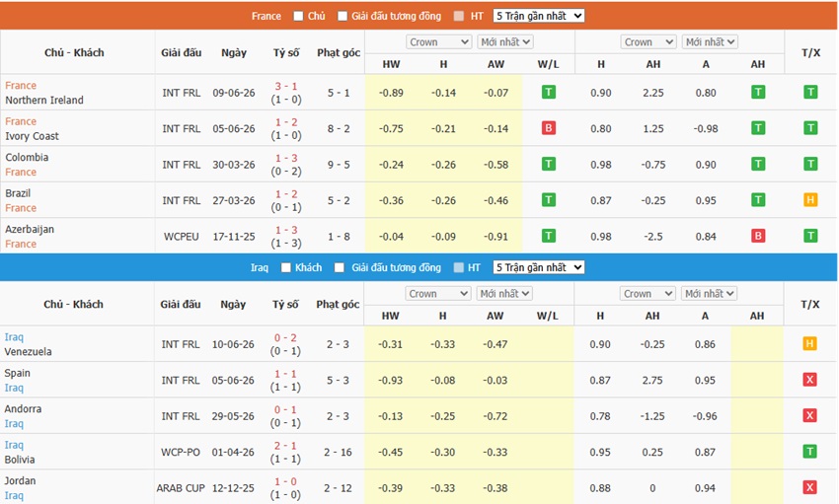The height and width of the screenshot is (504, 839).
Task: Open first Mới nhất dropdown in Iraq table
Action: (504, 294)
